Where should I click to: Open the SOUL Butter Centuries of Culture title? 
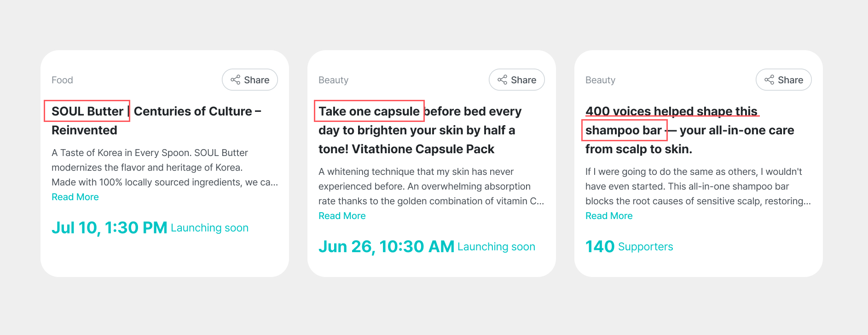tap(156, 121)
